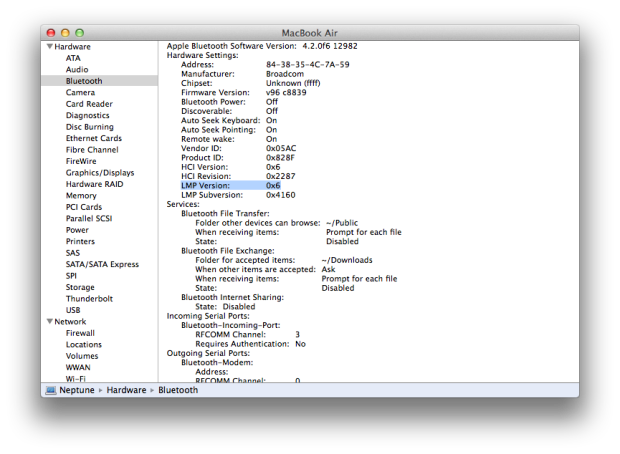The image size is (620, 454).
Task: Open SATA/SATA Express entry
Action: click(x=102, y=265)
